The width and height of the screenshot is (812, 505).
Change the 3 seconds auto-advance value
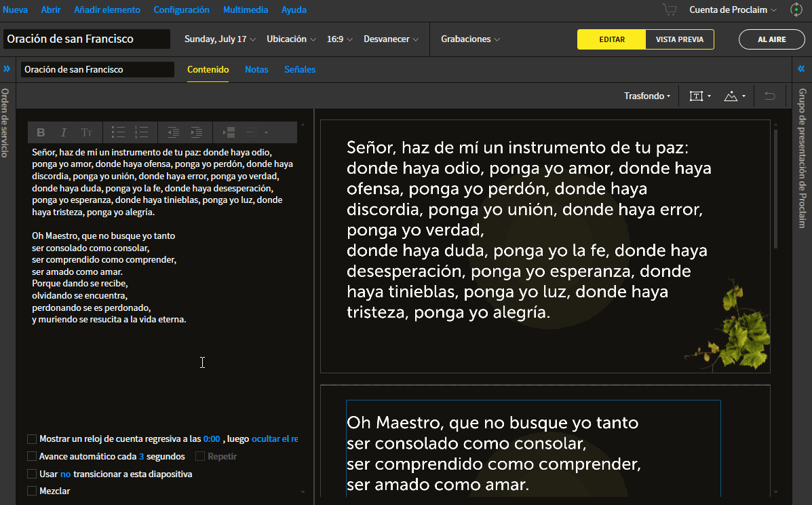pos(141,456)
